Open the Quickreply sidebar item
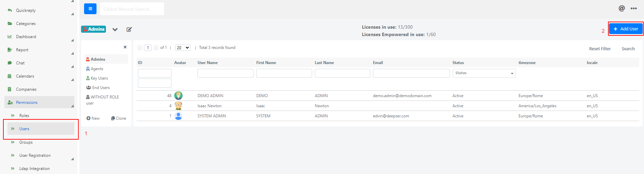The height and width of the screenshot is (174, 644). (26, 10)
